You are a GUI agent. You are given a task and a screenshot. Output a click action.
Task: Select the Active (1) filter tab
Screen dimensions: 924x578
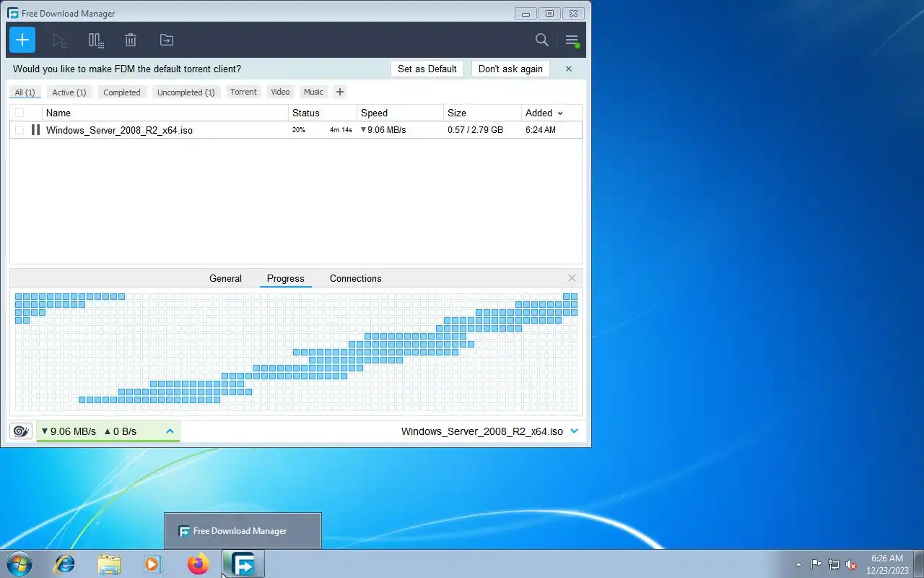pos(69,92)
